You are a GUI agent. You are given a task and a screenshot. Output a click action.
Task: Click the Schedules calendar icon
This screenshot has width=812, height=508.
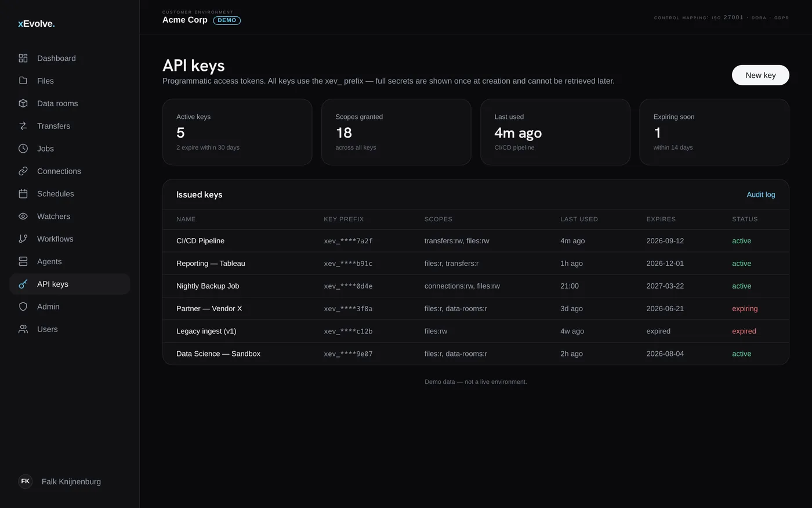pos(23,194)
